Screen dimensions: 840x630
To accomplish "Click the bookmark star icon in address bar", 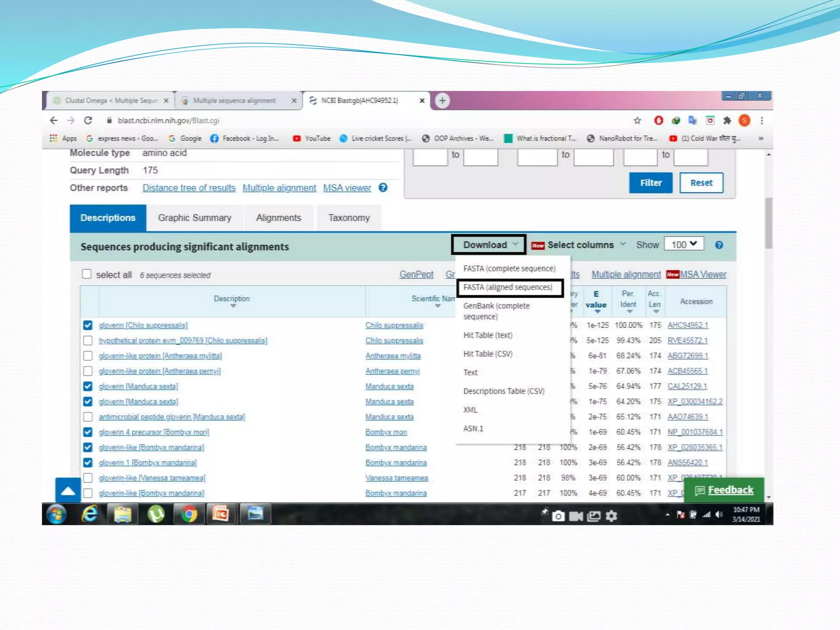I will (637, 121).
